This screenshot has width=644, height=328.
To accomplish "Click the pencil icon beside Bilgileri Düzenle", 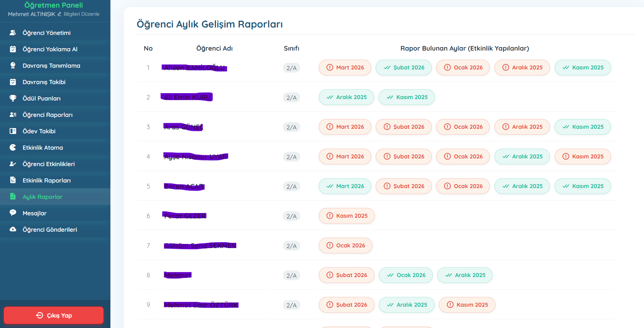I will pos(59,14).
